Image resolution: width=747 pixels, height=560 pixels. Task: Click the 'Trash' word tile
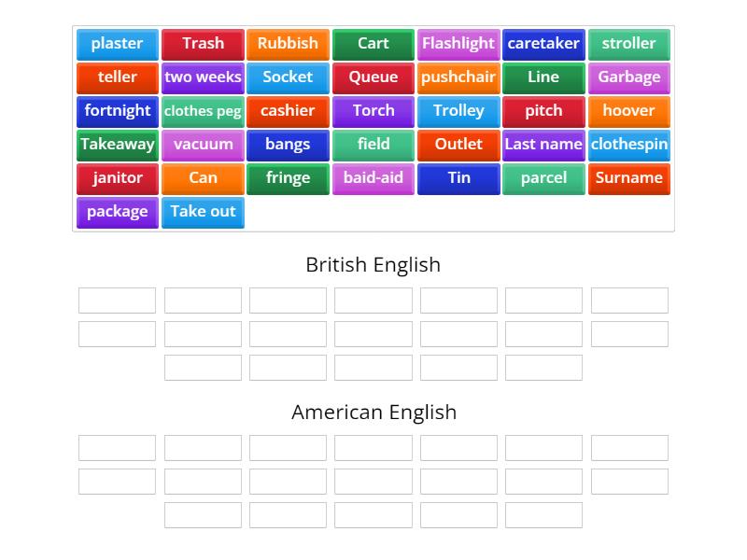click(203, 44)
